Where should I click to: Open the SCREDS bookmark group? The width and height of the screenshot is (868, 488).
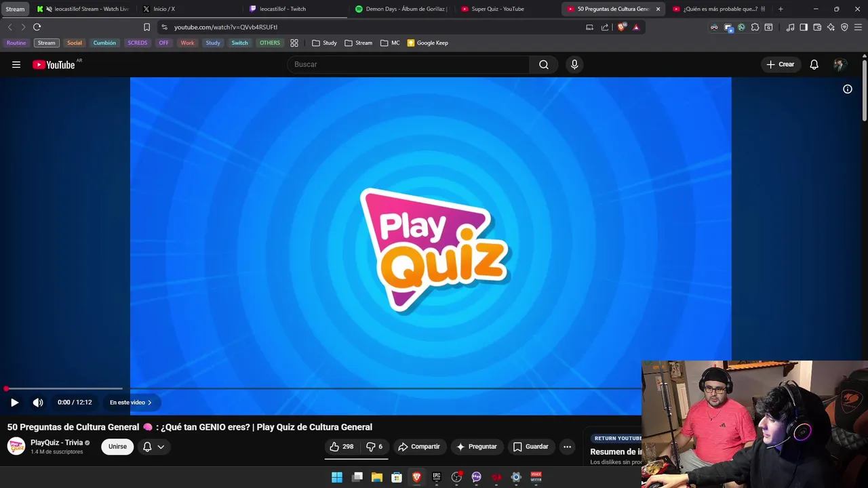coord(137,43)
